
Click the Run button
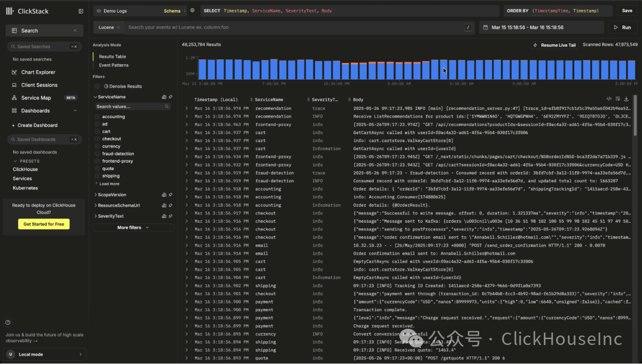[622, 27]
